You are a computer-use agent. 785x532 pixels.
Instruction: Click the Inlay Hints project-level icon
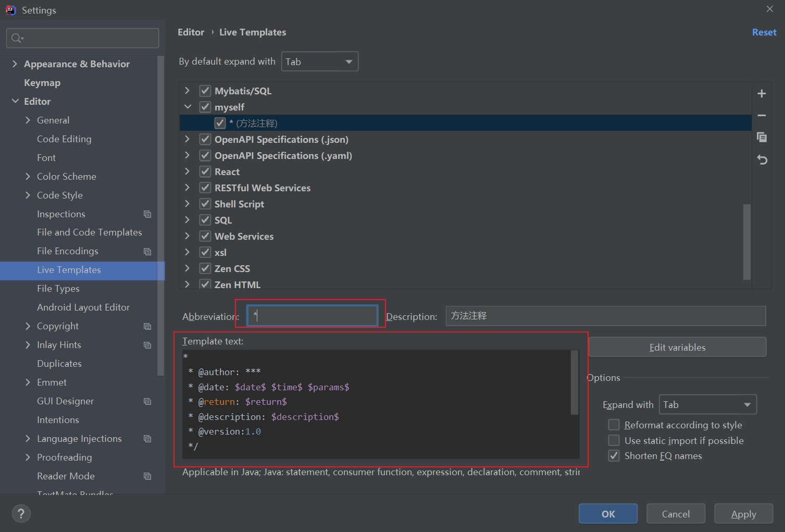[147, 345]
